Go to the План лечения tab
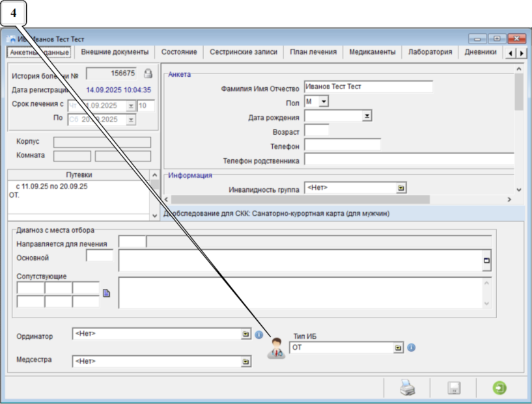This screenshot has width=532, height=404. (313, 52)
